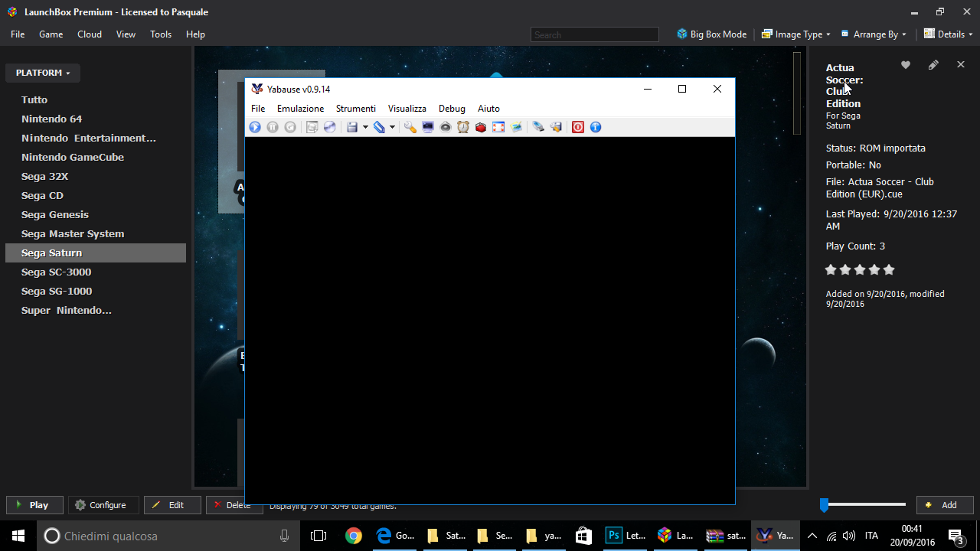Viewport: 980px width, 551px height.
Task: Open Photoshop from the taskbar
Action: click(626, 536)
